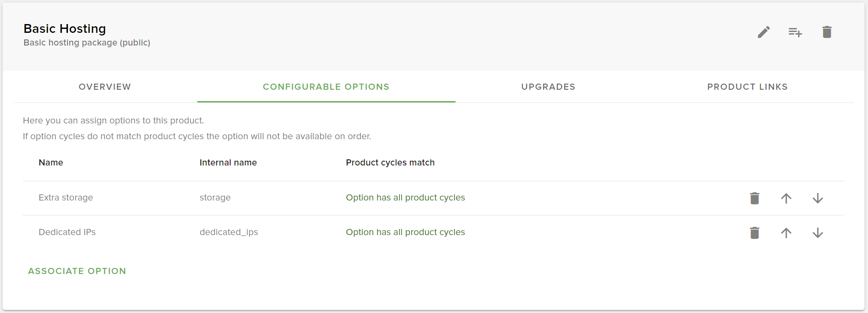Move Extra storage option down
The height and width of the screenshot is (313, 868).
click(818, 198)
